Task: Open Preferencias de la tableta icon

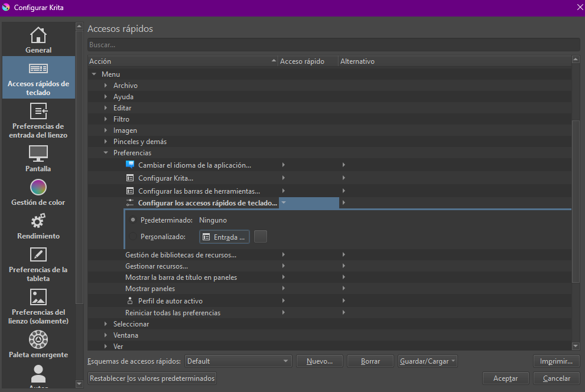Action: pyautogui.click(x=38, y=254)
